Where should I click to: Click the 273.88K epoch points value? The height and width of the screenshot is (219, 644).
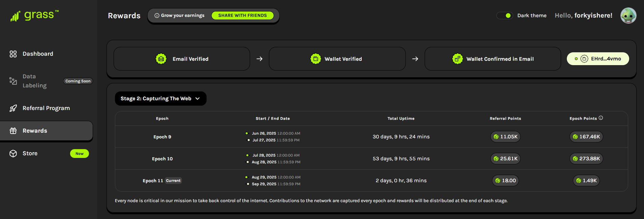[x=590, y=159]
